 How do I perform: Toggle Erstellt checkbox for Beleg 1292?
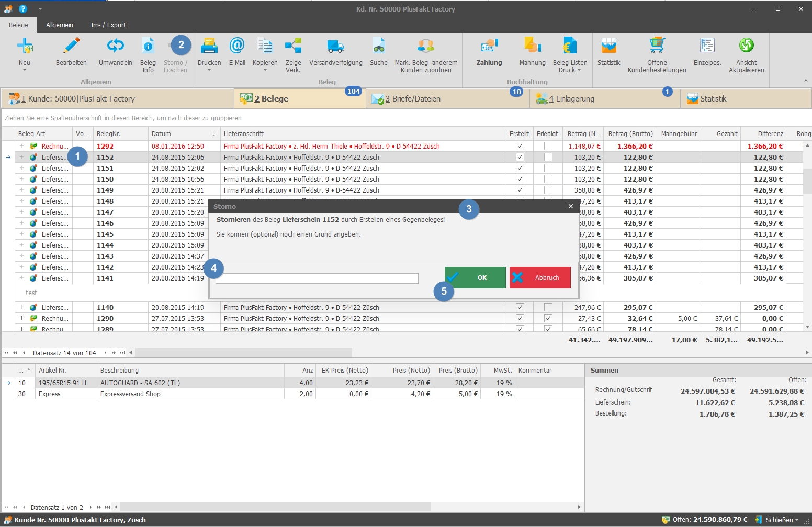(520, 146)
